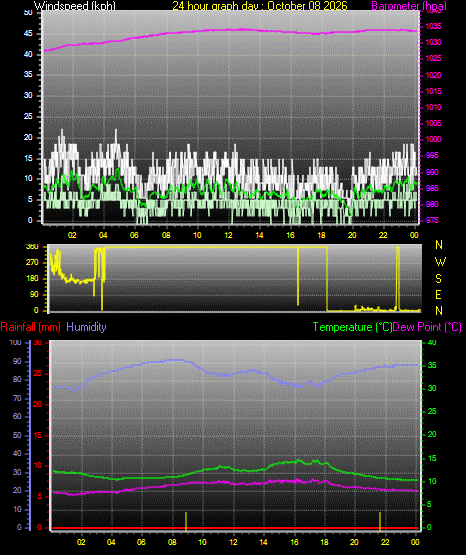Click humidity axis value 70
466x555 pixels.
point(17,398)
